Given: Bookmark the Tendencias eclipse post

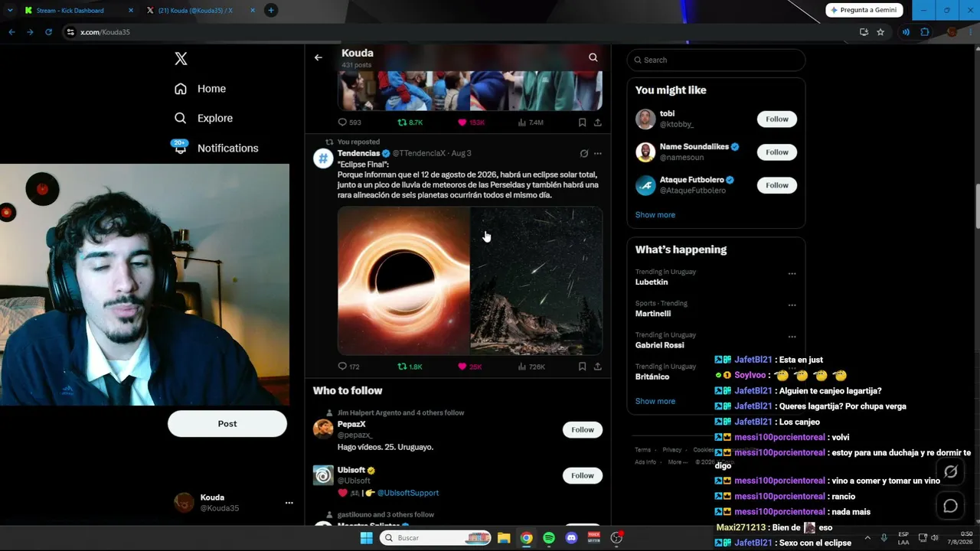Looking at the screenshot, I should [582, 367].
